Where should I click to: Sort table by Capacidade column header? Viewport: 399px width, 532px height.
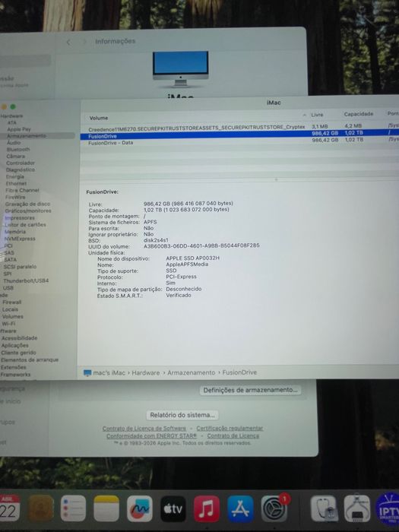pos(358,114)
